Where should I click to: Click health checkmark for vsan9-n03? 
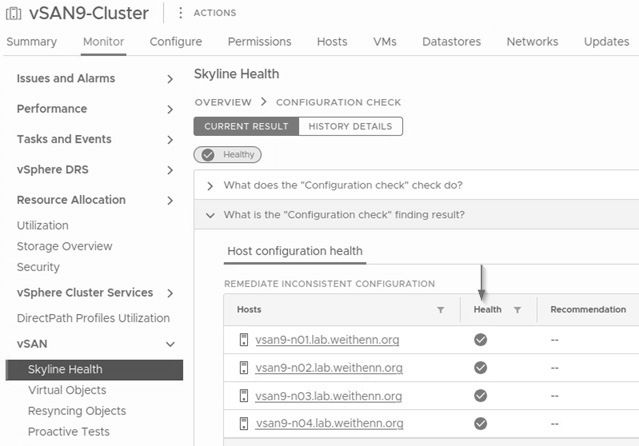click(x=480, y=396)
